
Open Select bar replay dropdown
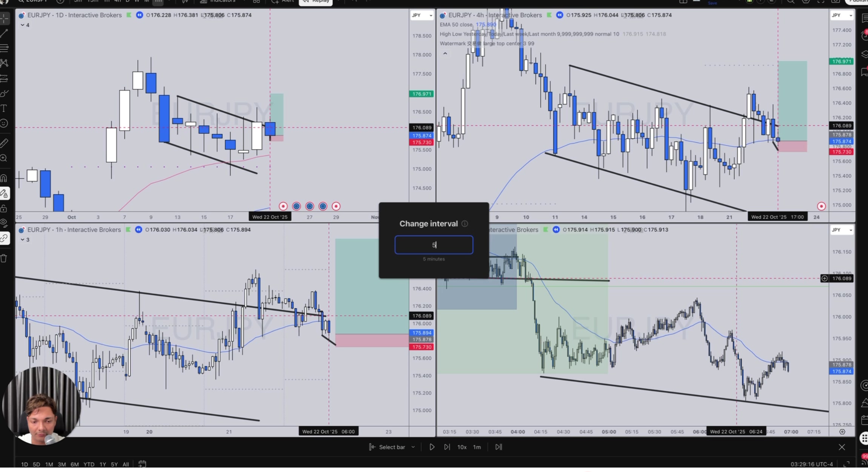click(413, 447)
